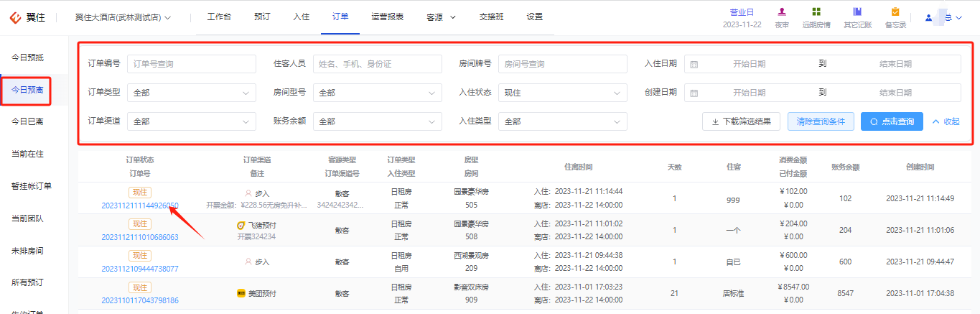This screenshot has width=980, height=314.
Task: Open the 远期房情 room forecast icon
Action: pyautogui.click(x=816, y=12)
